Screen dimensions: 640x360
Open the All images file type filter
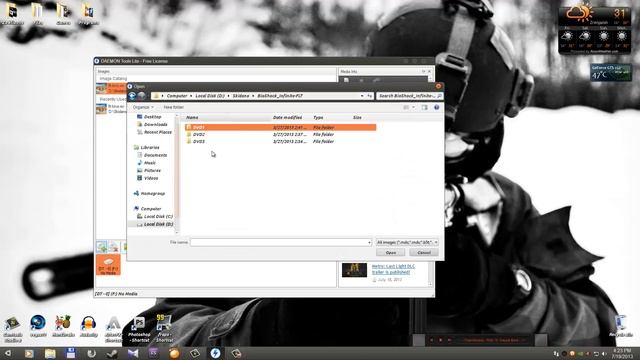click(x=407, y=242)
